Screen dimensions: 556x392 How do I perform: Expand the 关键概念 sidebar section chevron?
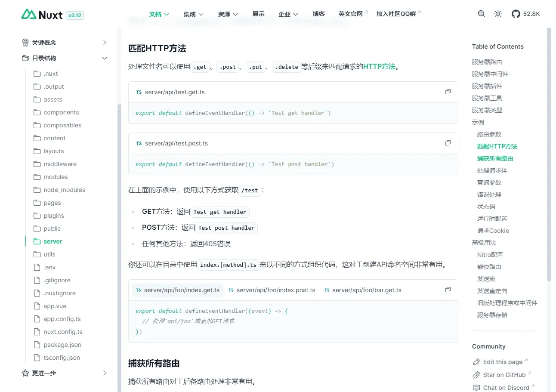[x=105, y=43]
